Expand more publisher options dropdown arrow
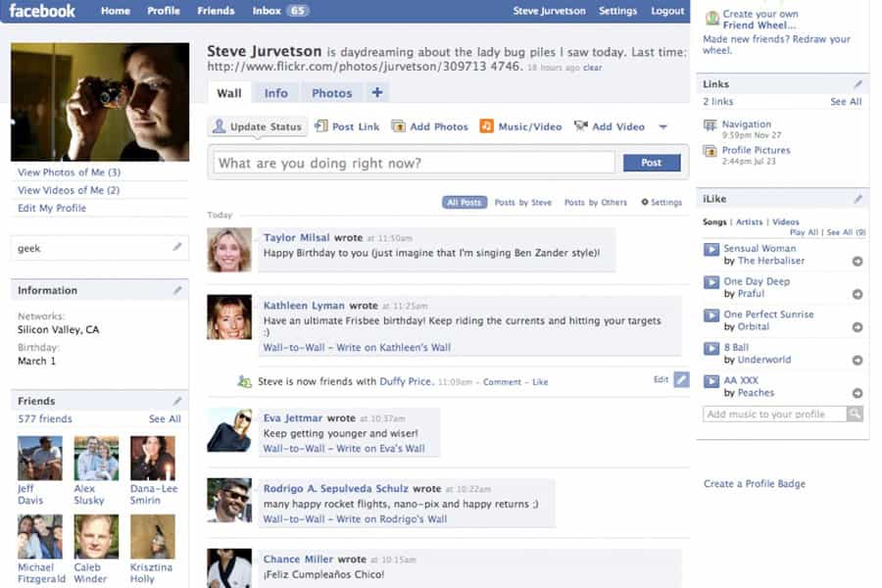The image size is (882, 588). pyautogui.click(x=662, y=127)
